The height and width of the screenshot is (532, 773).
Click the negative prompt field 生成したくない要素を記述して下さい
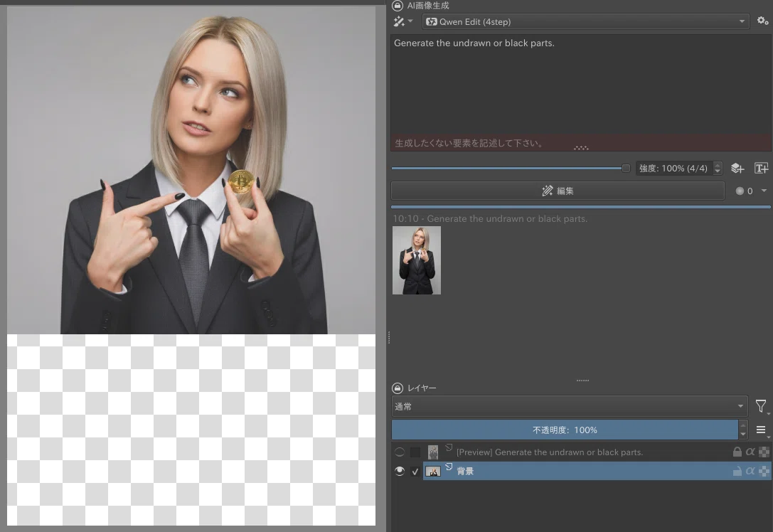(x=581, y=143)
